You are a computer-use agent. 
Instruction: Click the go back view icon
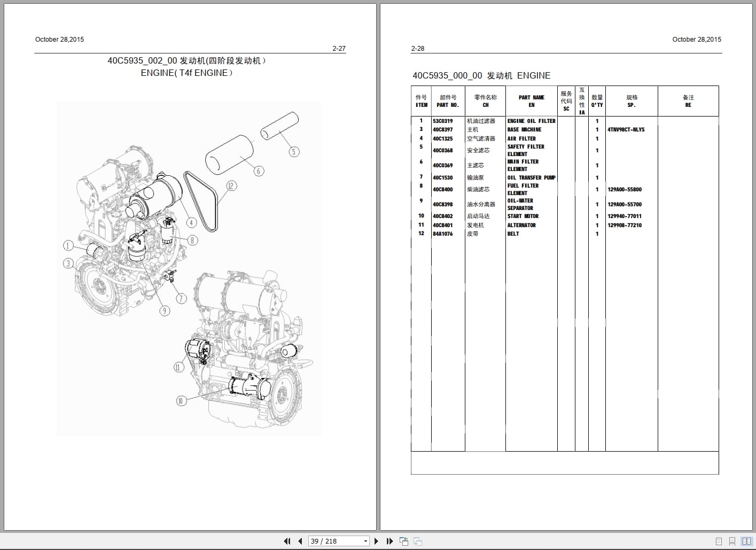[x=403, y=541]
